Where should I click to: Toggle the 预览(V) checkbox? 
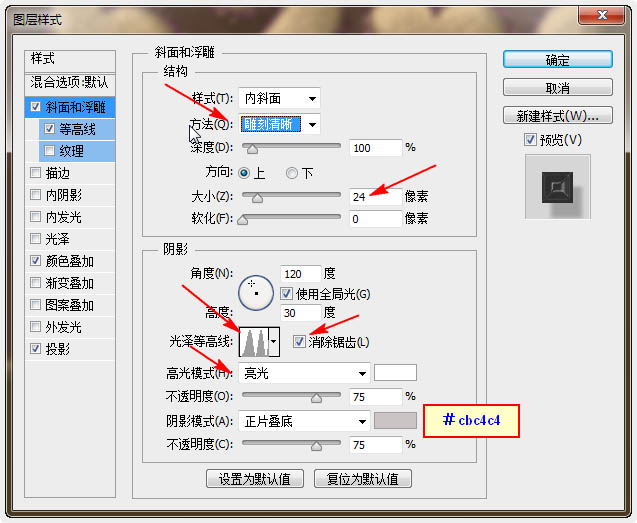pyautogui.click(x=530, y=140)
